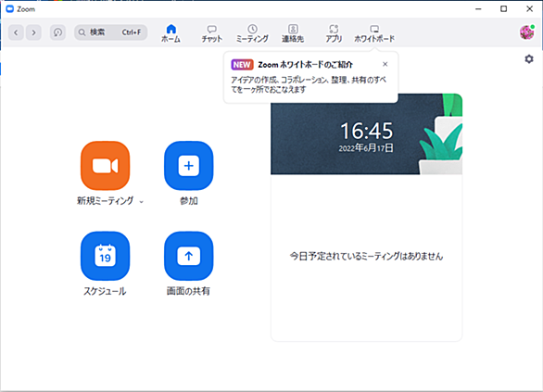The width and height of the screenshot is (543, 392).
Task: Open the Apps (アプリ) tab
Action: coord(334,33)
